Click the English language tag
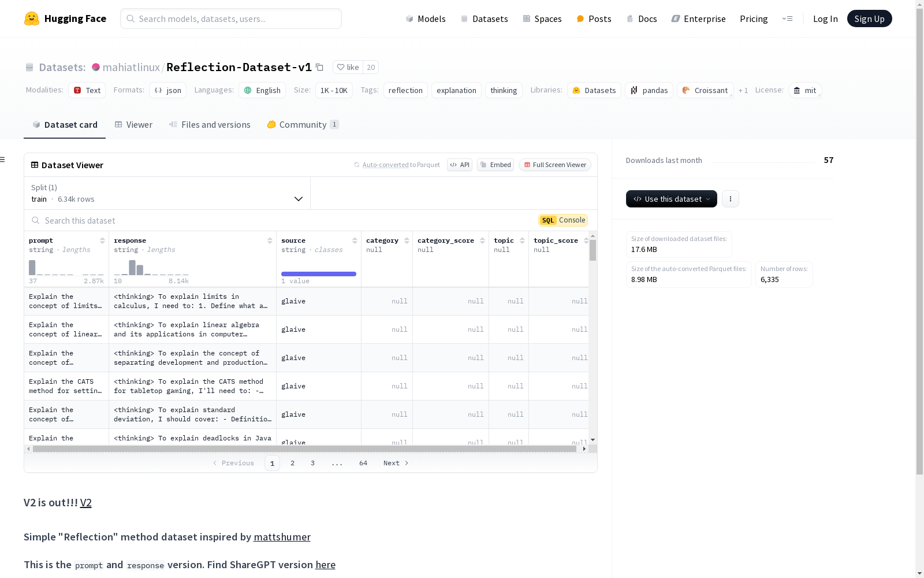 tap(262, 90)
